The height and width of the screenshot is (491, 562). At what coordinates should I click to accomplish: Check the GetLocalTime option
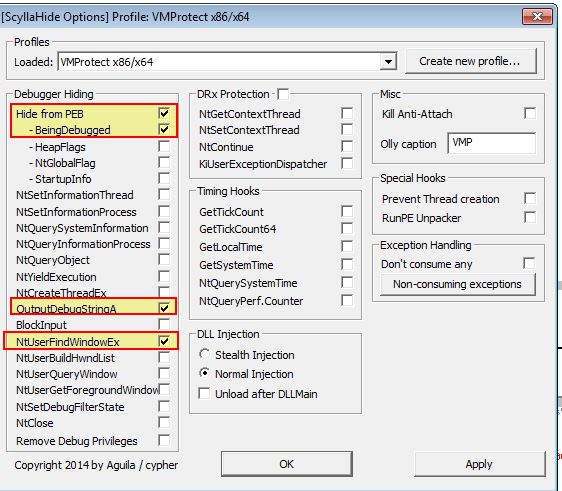pos(347,247)
